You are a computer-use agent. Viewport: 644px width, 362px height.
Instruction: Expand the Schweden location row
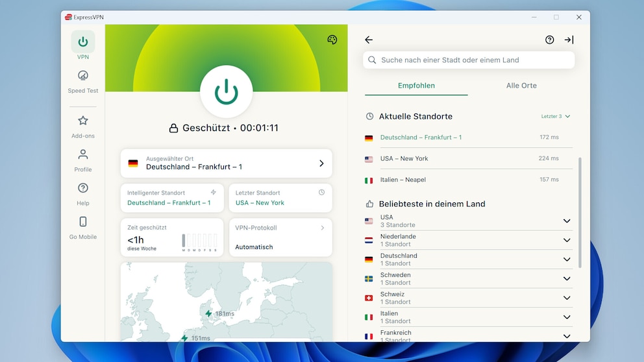pos(469,279)
